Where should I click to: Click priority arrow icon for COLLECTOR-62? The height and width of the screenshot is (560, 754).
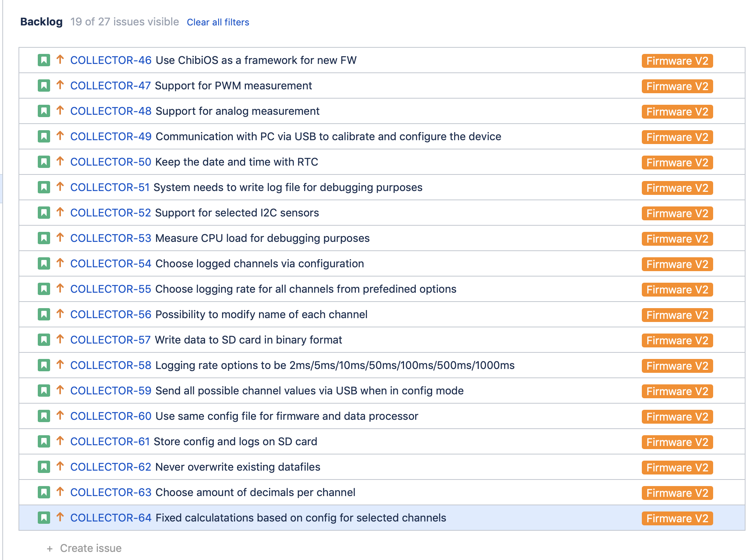[60, 466]
